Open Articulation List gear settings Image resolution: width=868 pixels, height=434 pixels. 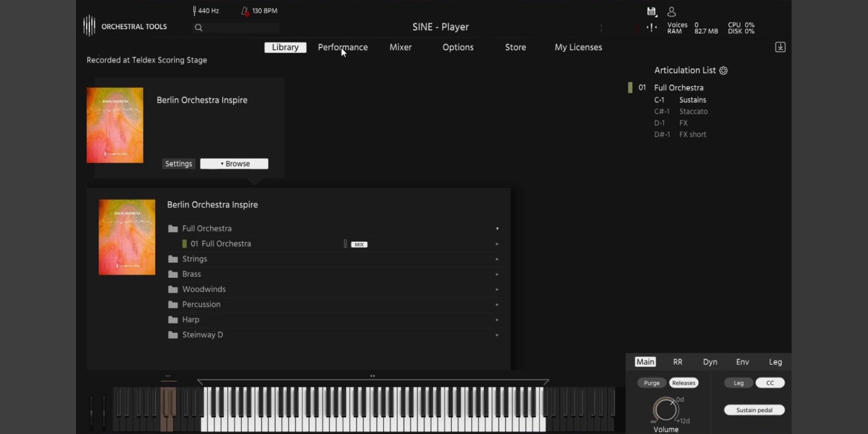click(723, 70)
